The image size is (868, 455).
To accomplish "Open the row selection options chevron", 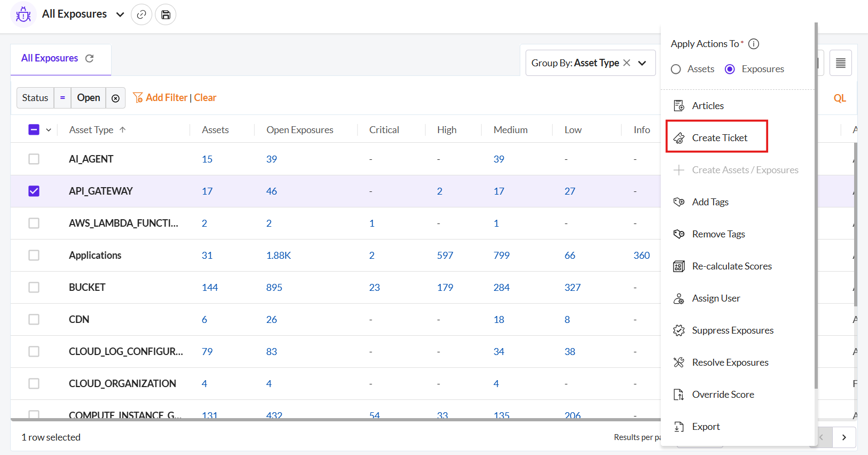I will pyautogui.click(x=49, y=130).
